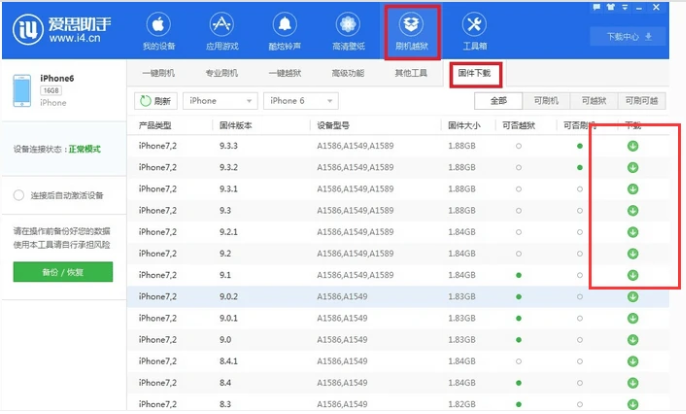
Task: Click the feedback chat icon in title bar
Action: coord(596,7)
